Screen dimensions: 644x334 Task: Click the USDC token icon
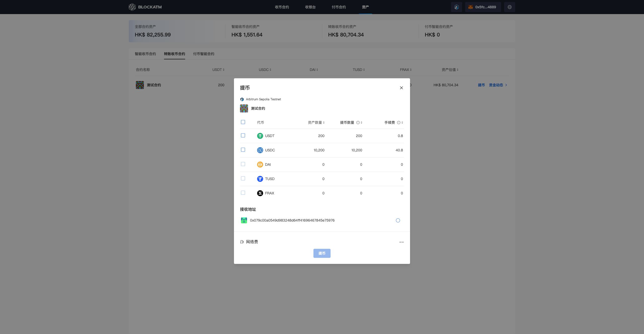(x=260, y=150)
